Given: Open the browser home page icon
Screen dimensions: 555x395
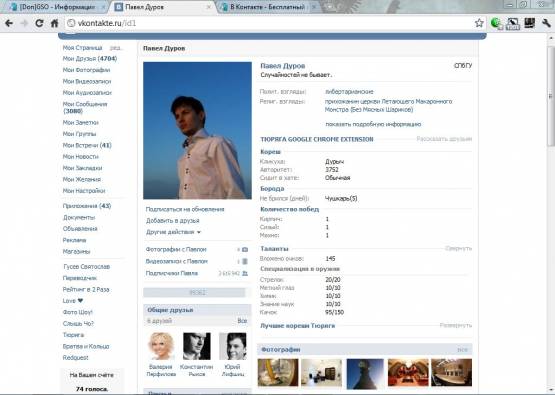Looking at the screenshot, I should pos(55,23).
